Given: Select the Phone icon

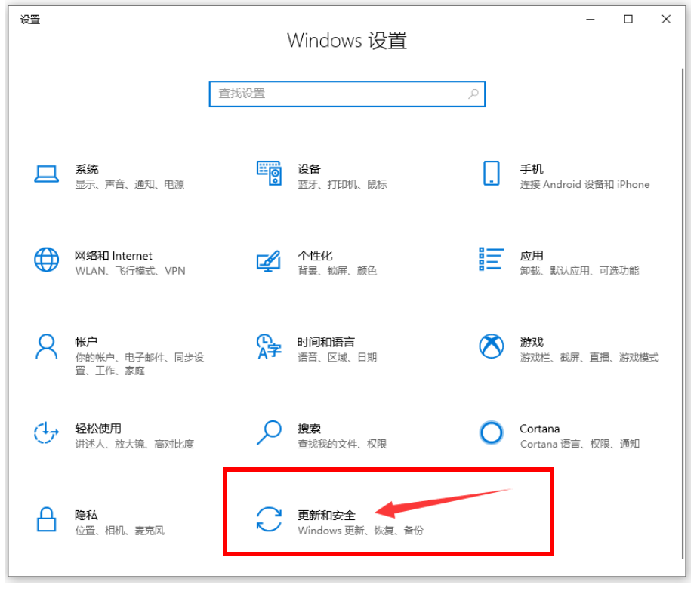Looking at the screenshot, I should click(491, 174).
